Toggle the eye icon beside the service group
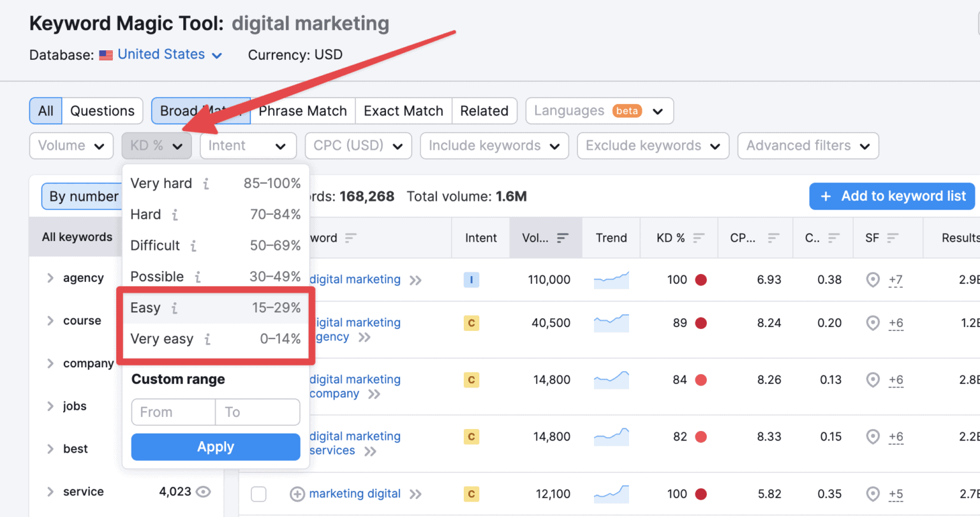The height and width of the screenshot is (517, 980). click(204, 492)
